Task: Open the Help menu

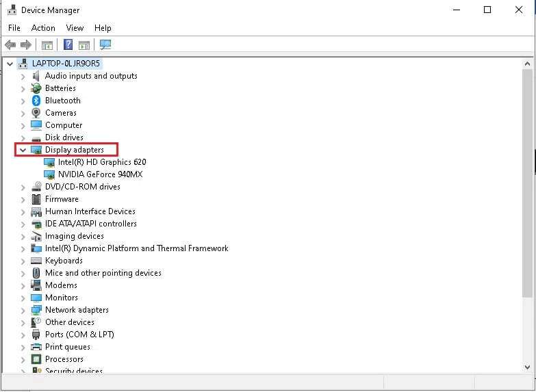Action: click(103, 28)
